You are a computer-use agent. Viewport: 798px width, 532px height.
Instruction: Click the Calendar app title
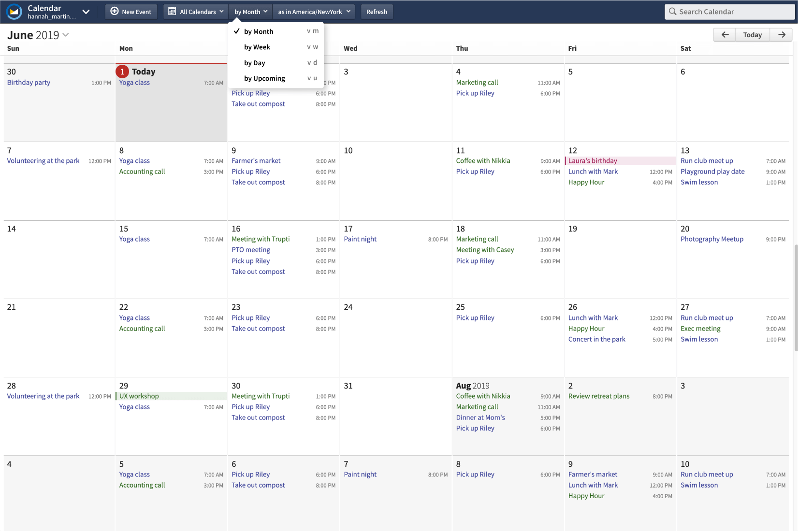[44, 8]
